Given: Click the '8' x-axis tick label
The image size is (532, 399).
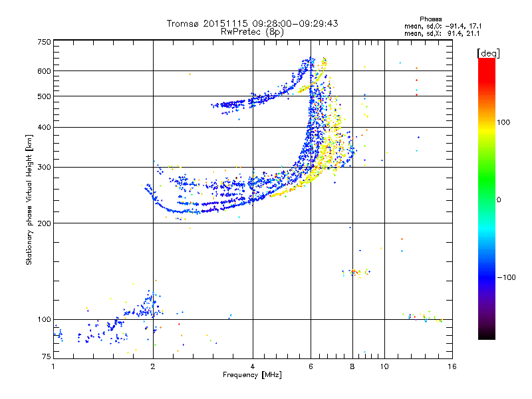Looking at the screenshot, I should [x=352, y=366].
